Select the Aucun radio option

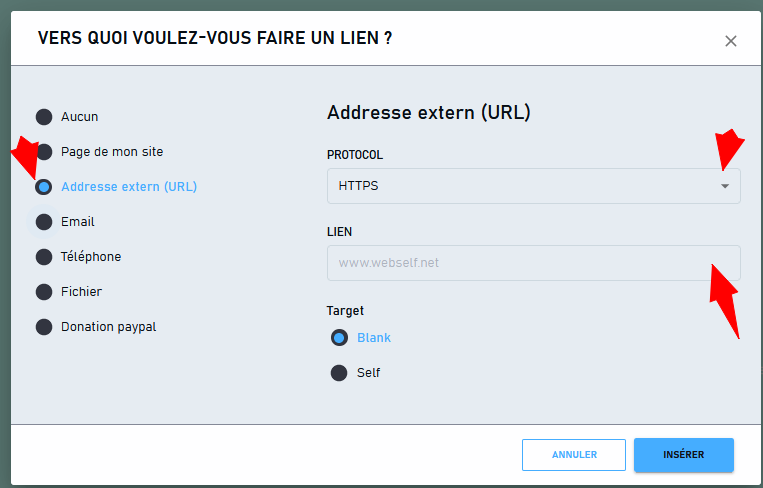(44, 117)
